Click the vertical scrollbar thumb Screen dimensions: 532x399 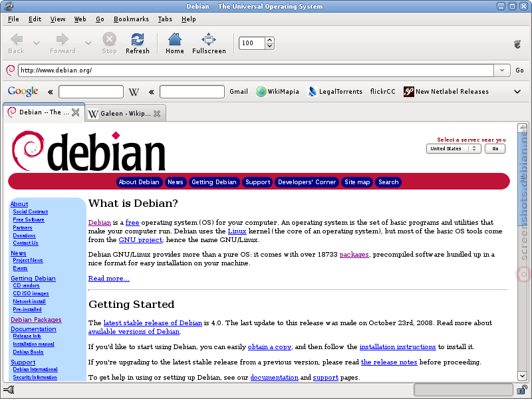(x=522, y=178)
